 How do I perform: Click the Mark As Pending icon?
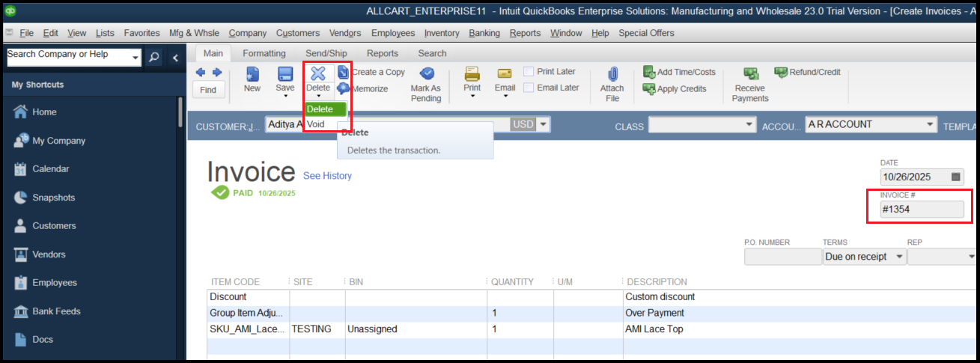point(426,74)
